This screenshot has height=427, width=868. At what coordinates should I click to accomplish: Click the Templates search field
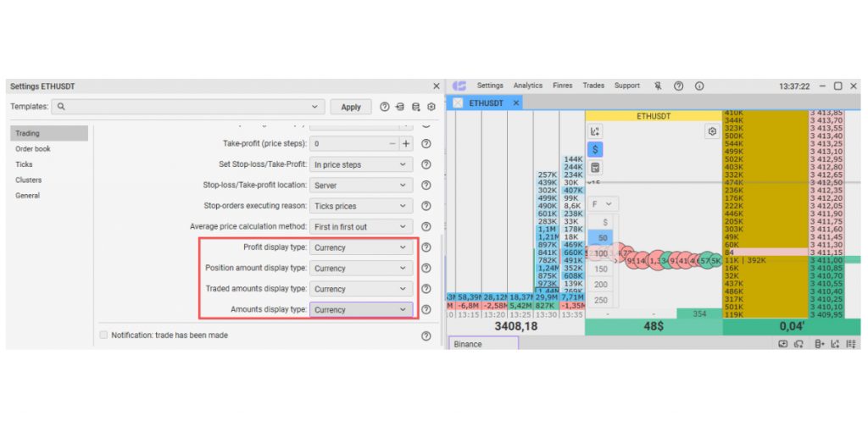(x=186, y=107)
